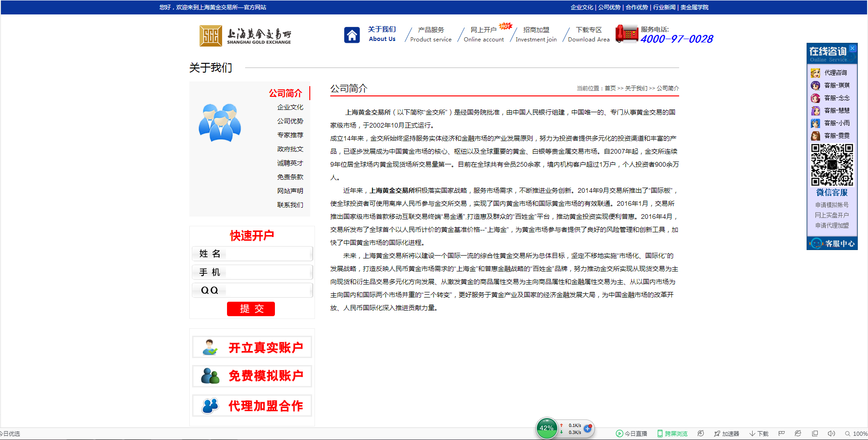Screen dimensions: 868x440
Task: Click the 关于我们 breadcrumb link
Action: coord(636,88)
